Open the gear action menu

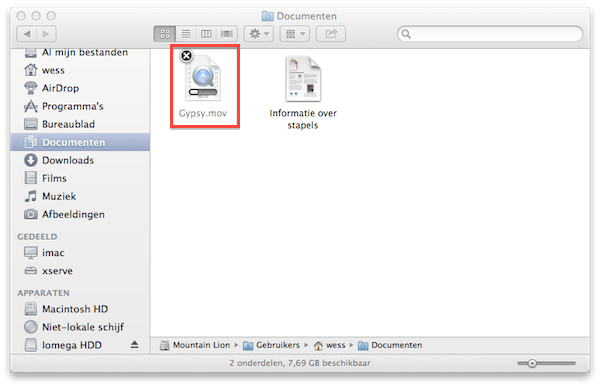click(x=259, y=34)
